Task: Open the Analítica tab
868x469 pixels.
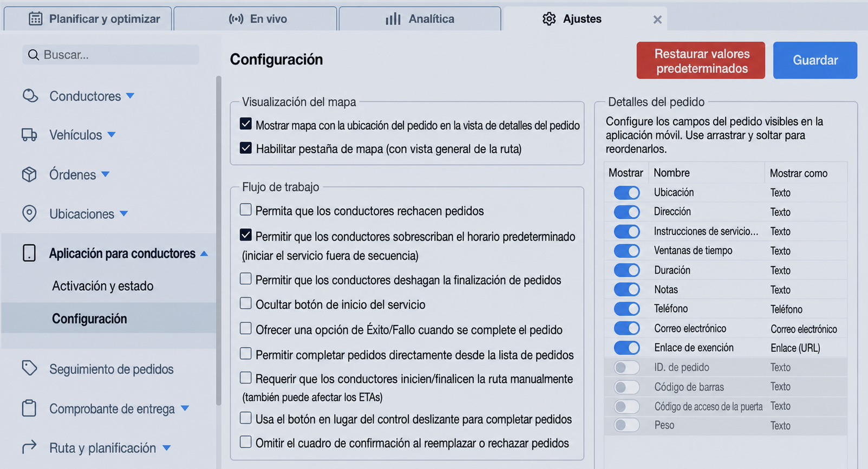Action: [x=420, y=19]
